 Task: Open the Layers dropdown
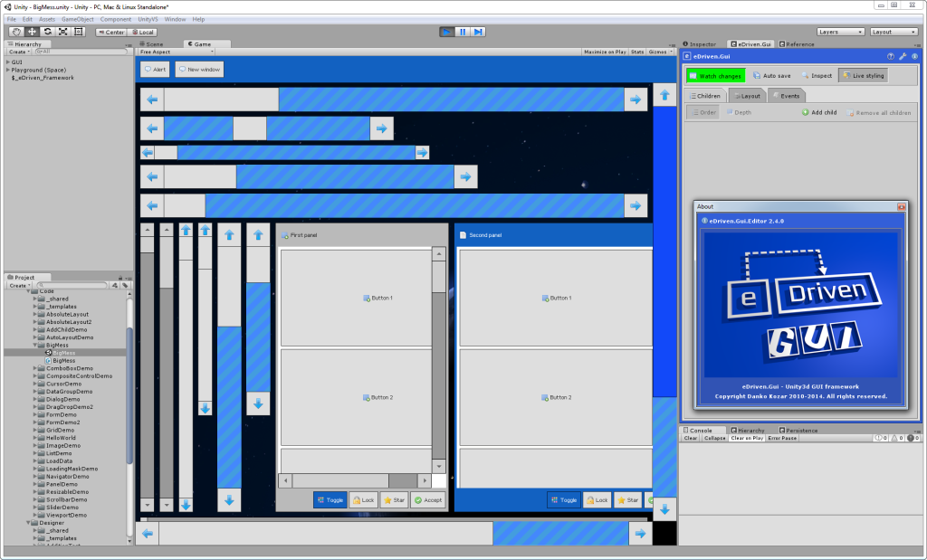click(841, 32)
